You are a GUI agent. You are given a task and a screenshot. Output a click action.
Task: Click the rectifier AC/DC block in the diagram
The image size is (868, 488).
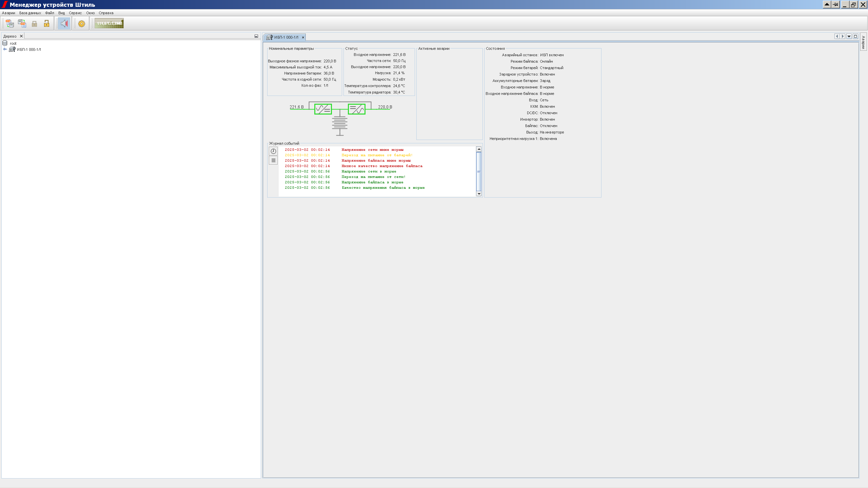tap(323, 109)
